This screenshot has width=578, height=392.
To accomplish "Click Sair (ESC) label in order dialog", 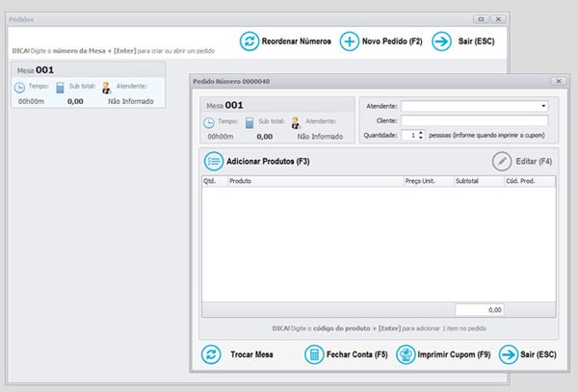I will tap(539, 354).
